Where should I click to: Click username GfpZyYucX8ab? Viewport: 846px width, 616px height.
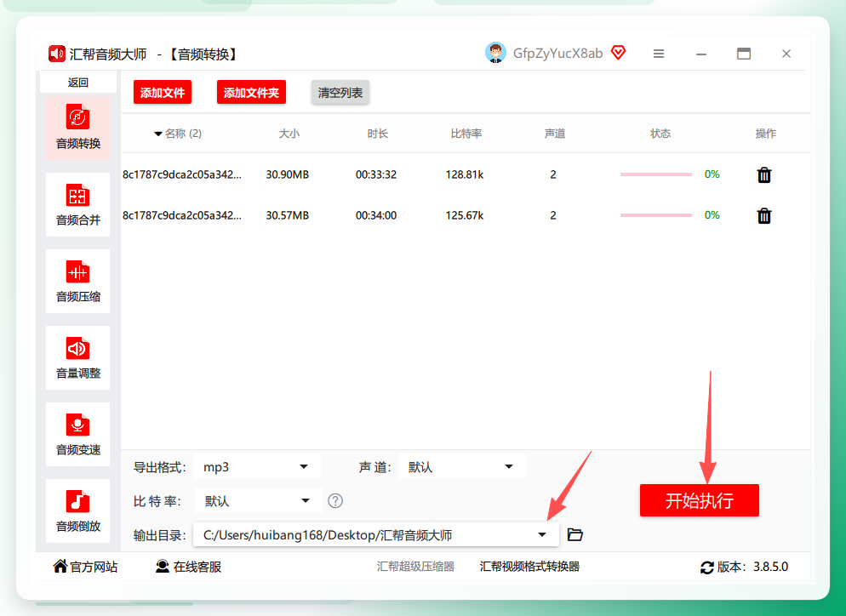click(557, 53)
